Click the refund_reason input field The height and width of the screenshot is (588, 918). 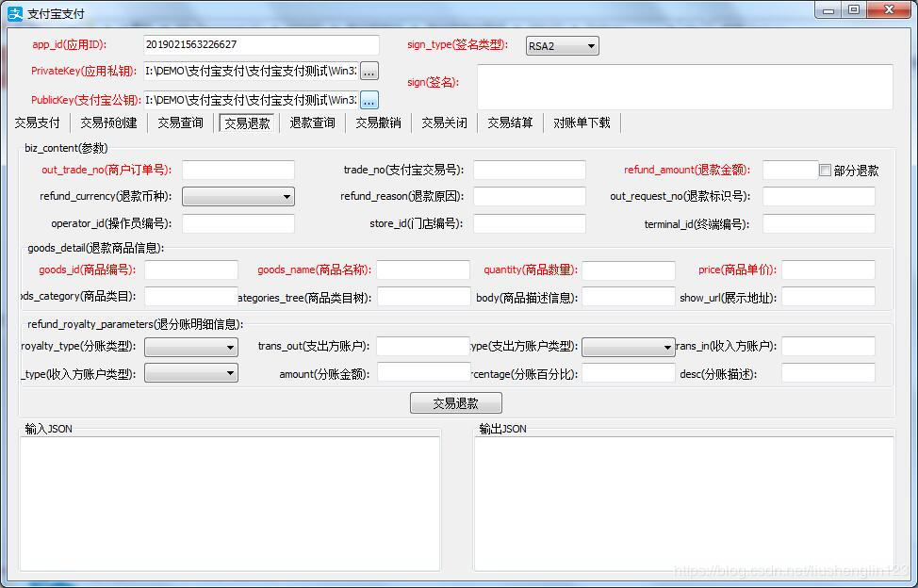530,197
